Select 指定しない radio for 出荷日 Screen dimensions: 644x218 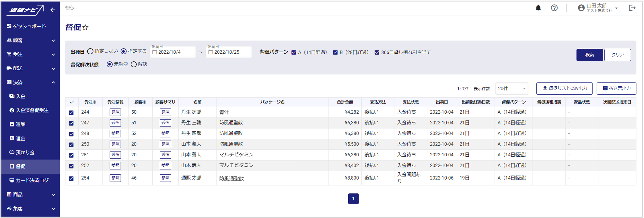point(90,51)
